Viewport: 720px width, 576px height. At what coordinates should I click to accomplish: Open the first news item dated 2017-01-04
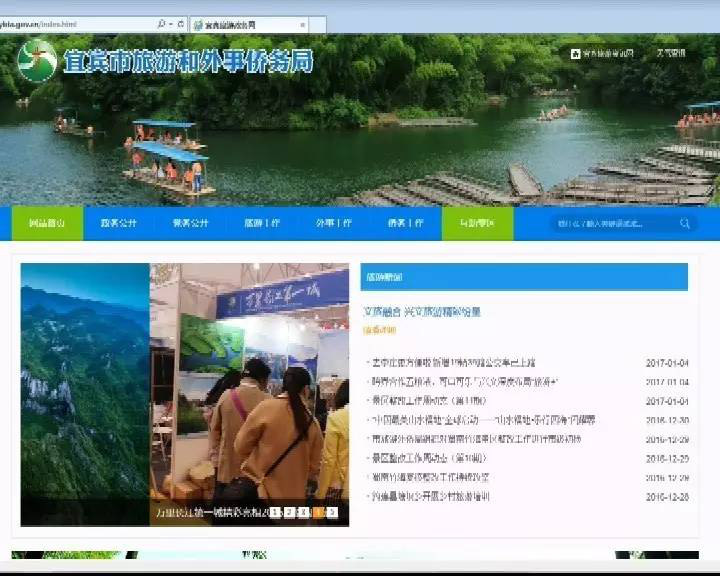pyautogui.click(x=453, y=363)
